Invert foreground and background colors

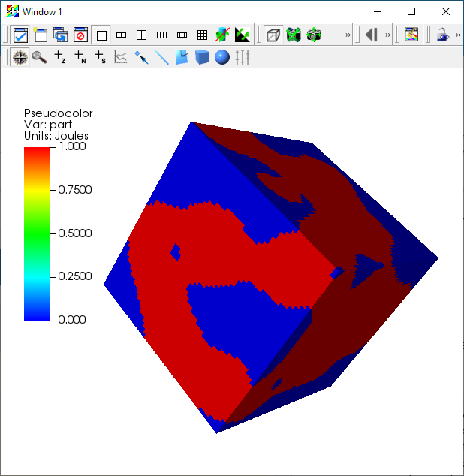click(x=243, y=35)
